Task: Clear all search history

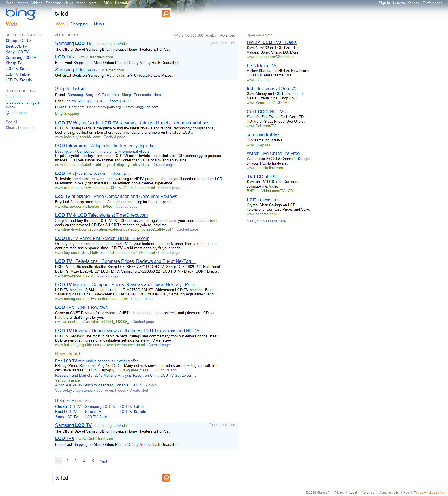Action: click(x=12, y=128)
